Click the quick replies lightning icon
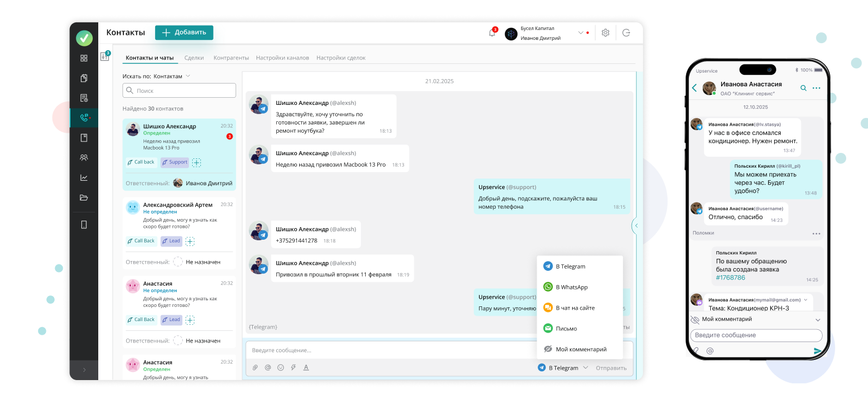The image size is (868, 403). pyautogui.click(x=293, y=368)
